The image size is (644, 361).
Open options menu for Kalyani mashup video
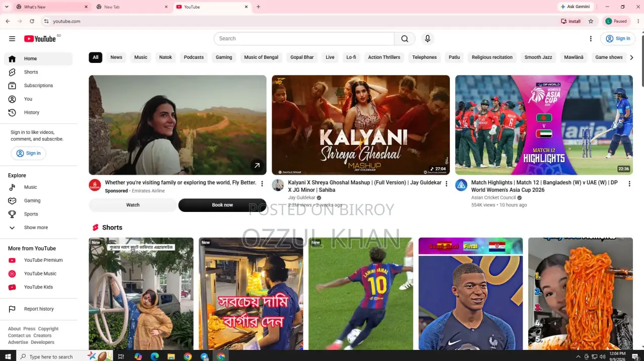pyautogui.click(x=446, y=184)
